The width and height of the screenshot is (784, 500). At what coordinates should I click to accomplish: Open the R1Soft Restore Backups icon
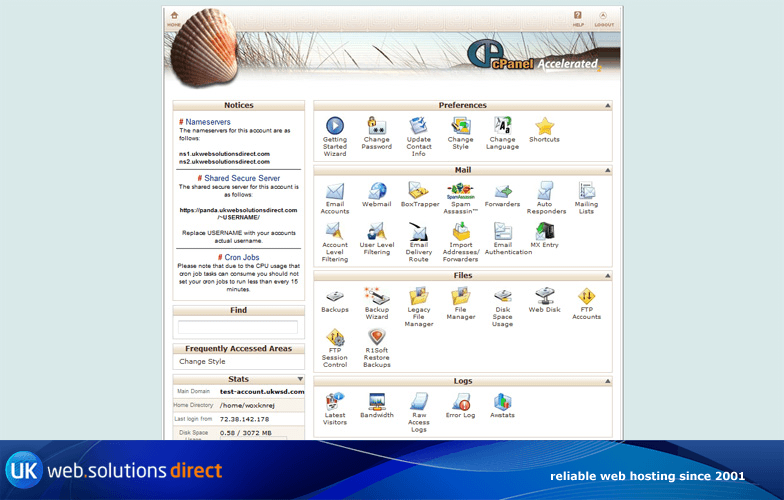tap(376, 338)
